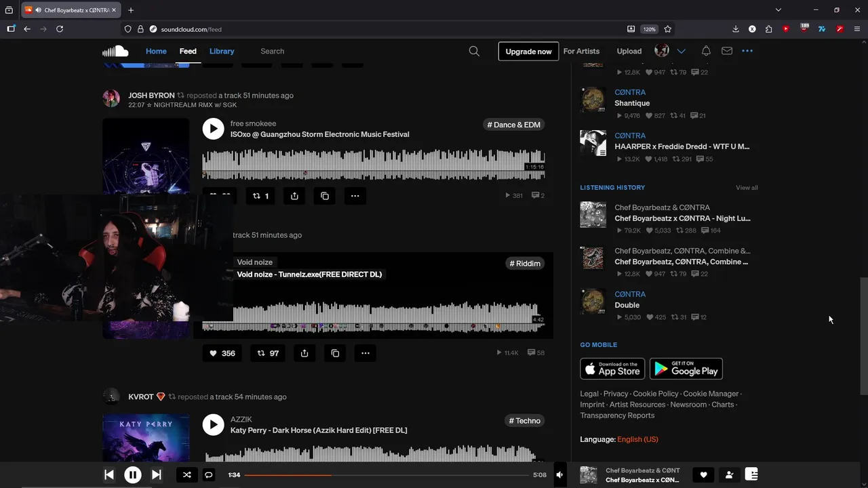Focus the Search input field
Image resolution: width=868 pixels, height=488 pixels.
(x=359, y=51)
